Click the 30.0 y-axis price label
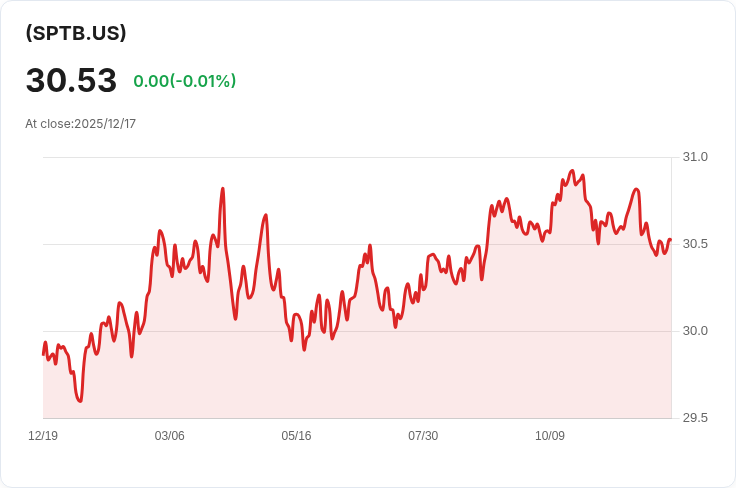736x488 pixels. pos(695,331)
